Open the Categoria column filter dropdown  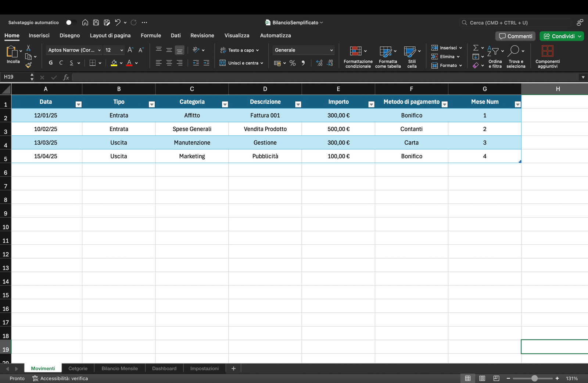[225, 104]
